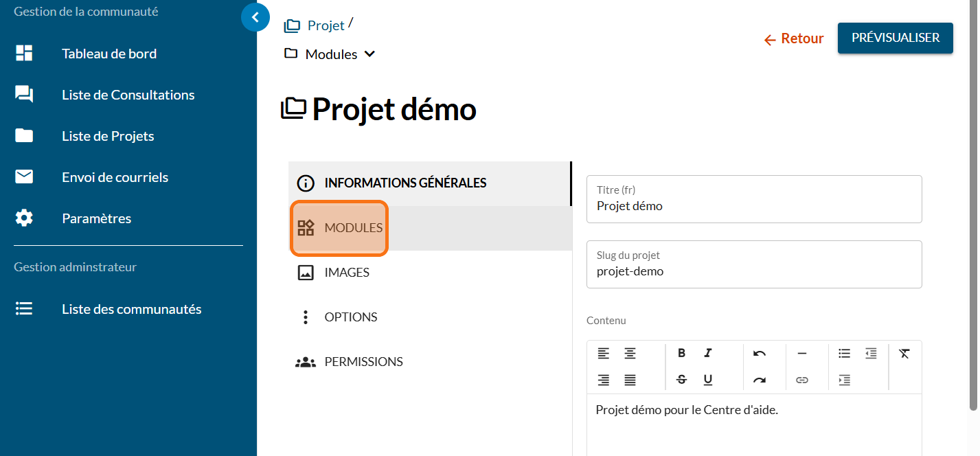
Task: Toggle italic text formatting
Action: point(708,353)
